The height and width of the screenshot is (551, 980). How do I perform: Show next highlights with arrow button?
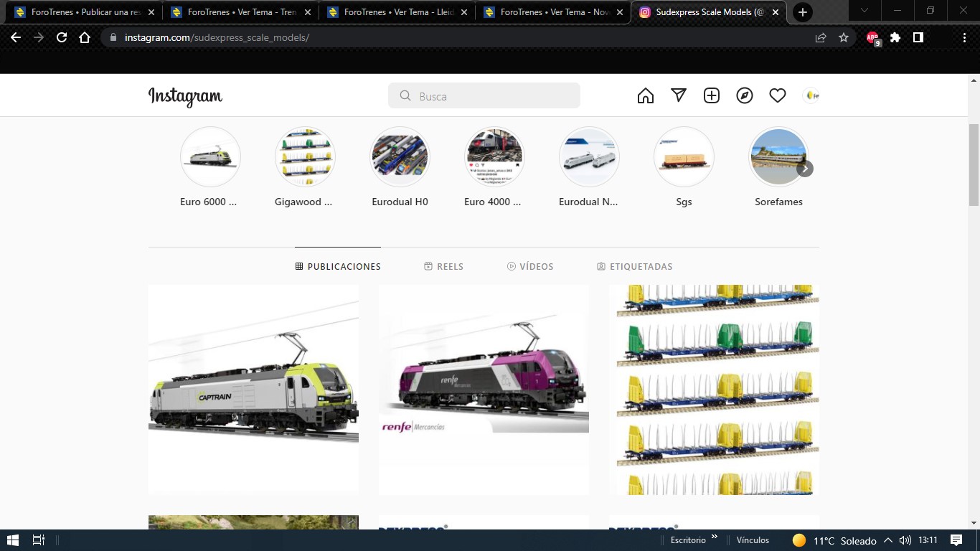coord(805,169)
